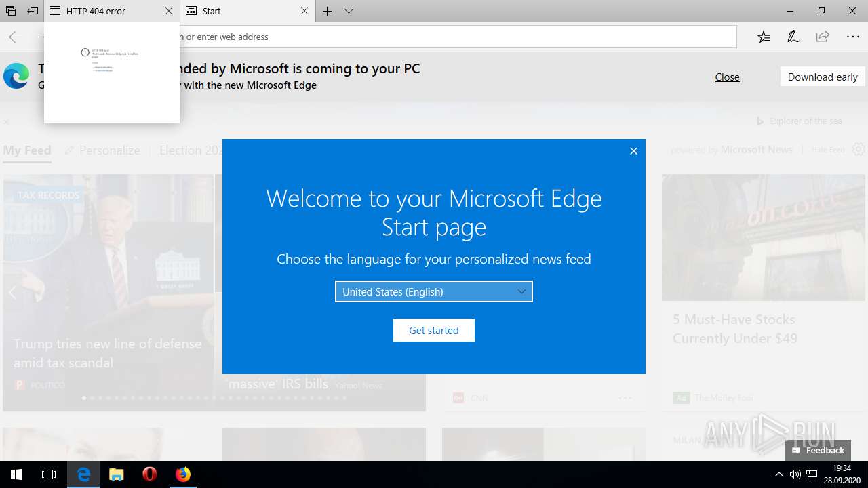Screen dimensions: 868x488
Task: Launch Opera from the taskbar
Action: pyautogui.click(x=150, y=474)
